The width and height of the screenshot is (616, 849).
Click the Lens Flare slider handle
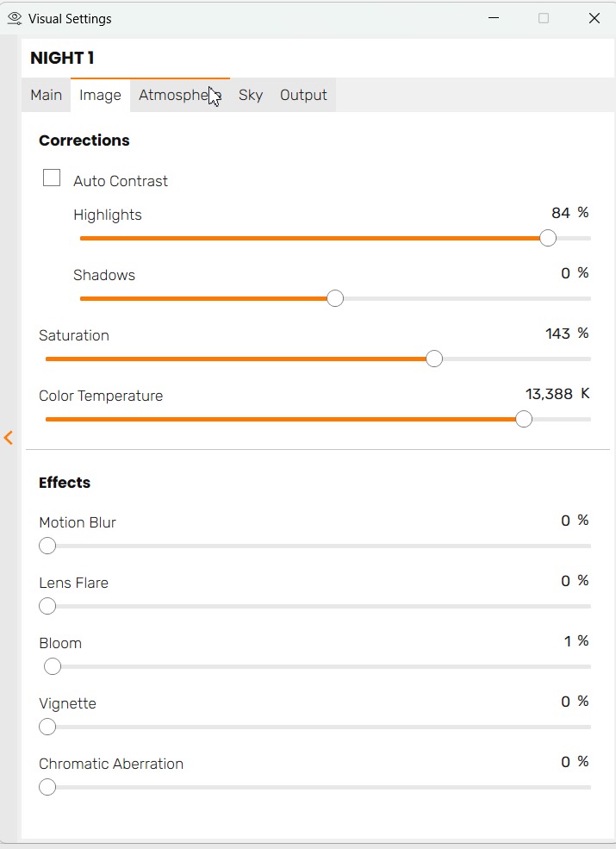pyautogui.click(x=47, y=606)
